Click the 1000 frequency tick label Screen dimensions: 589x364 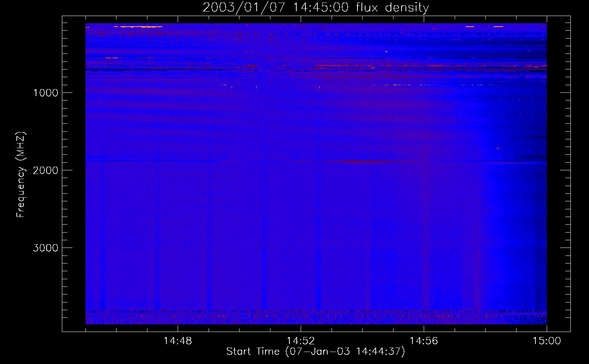(x=46, y=93)
